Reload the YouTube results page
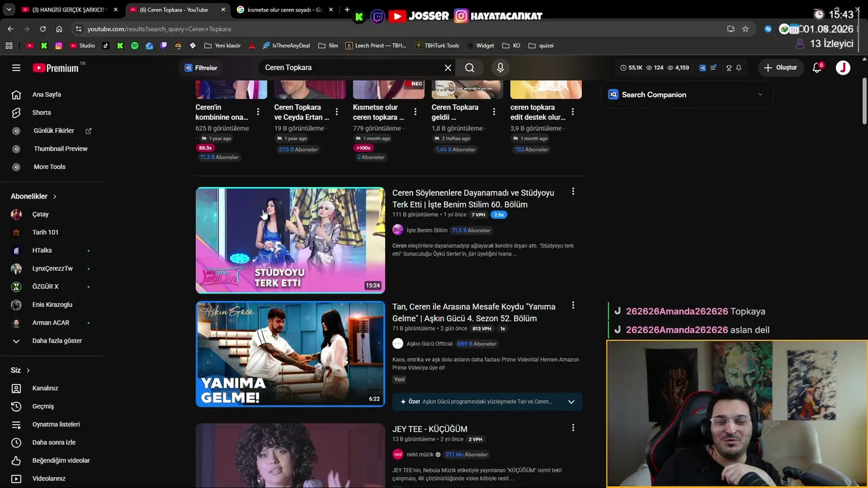Viewport: 868px width, 488px height. point(43,29)
